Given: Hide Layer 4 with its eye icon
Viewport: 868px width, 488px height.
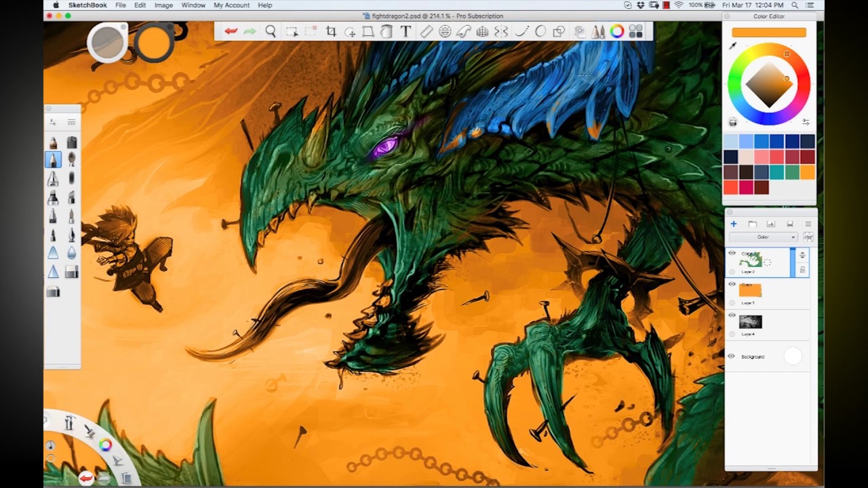Looking at the screenshot, I should (x=731, y=316).
